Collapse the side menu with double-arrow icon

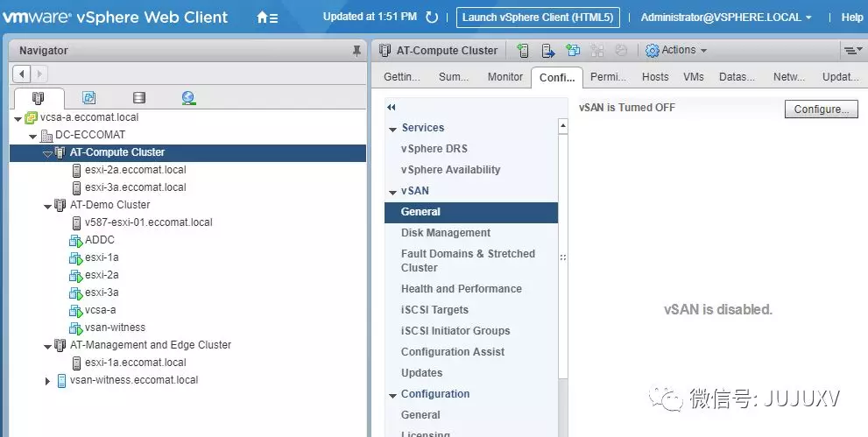[x=392, y=108]
